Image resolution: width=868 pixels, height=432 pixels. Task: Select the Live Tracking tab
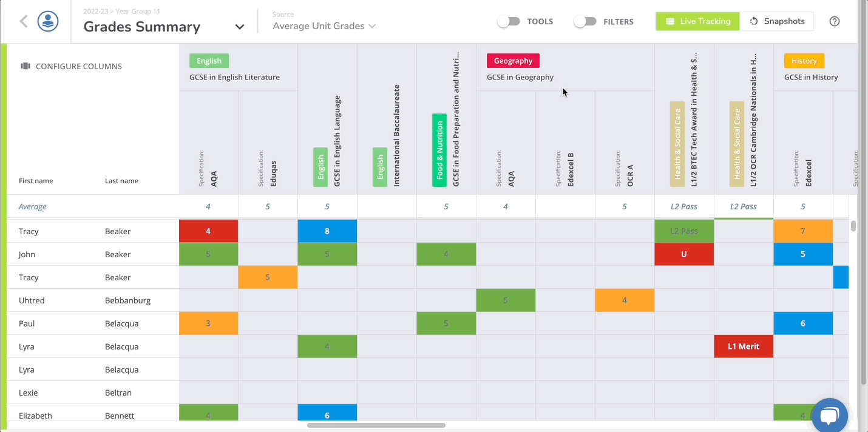tap(697, 21)
